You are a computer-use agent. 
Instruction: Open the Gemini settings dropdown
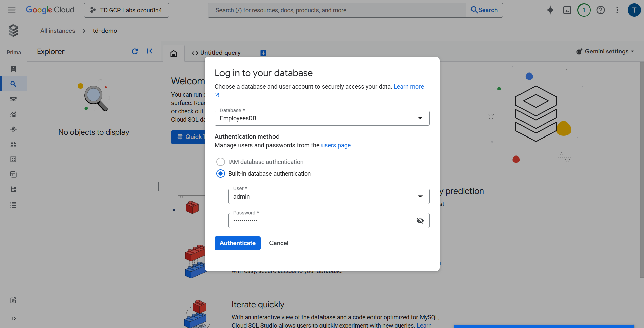605,51
